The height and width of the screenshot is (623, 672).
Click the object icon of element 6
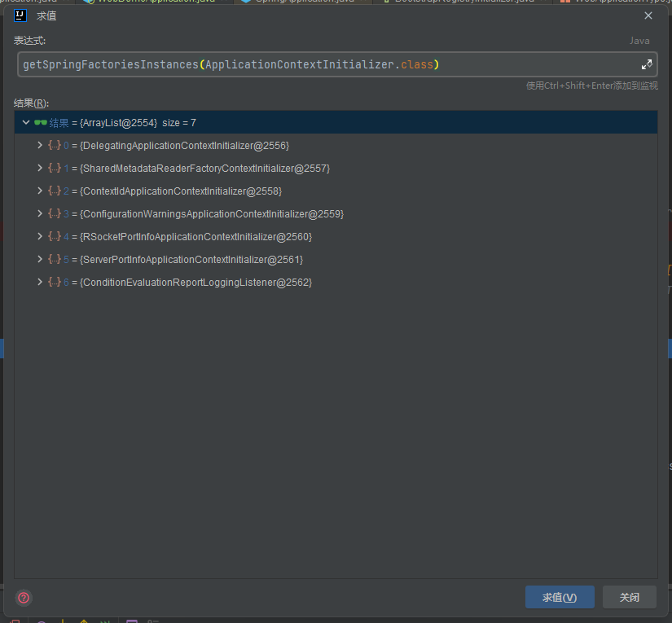coord(55,282)
